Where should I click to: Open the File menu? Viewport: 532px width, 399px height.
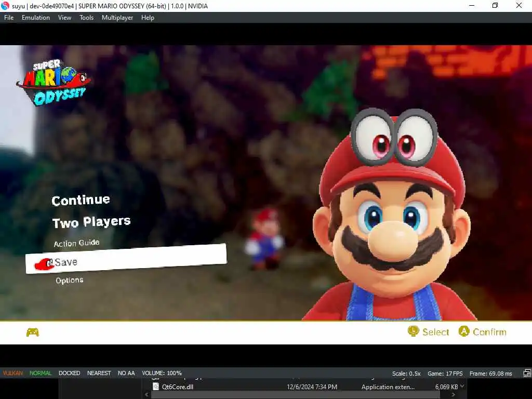pyautogui.click(x=9, y=18)
